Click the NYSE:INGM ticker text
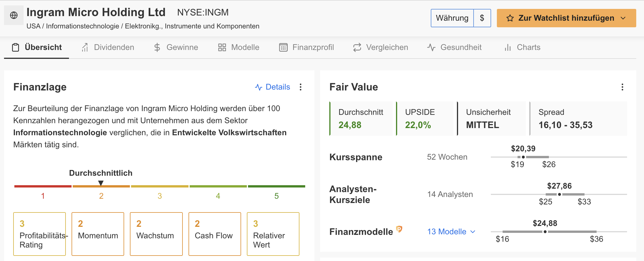This screenshot has width=644, height=261. (x=203, y=12)
